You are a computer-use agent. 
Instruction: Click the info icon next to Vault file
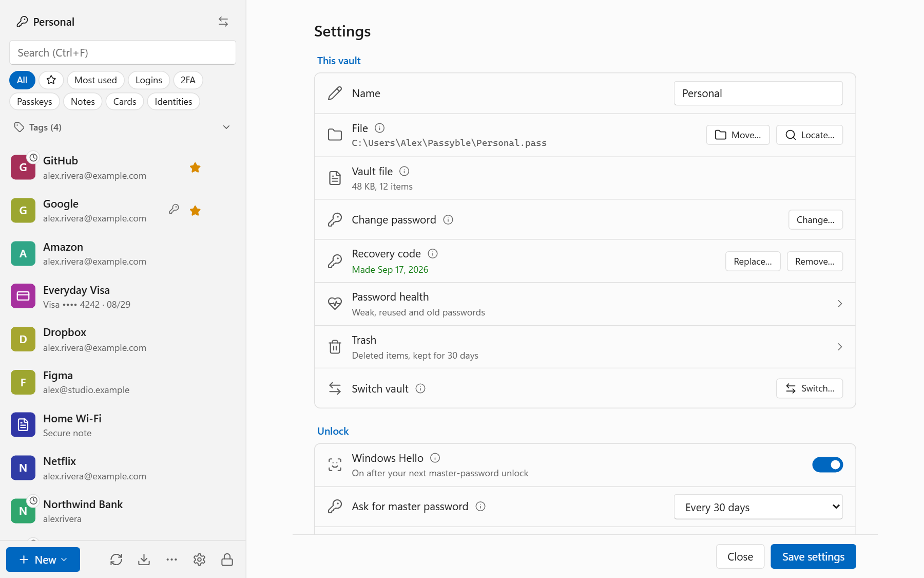click(404, 171)
